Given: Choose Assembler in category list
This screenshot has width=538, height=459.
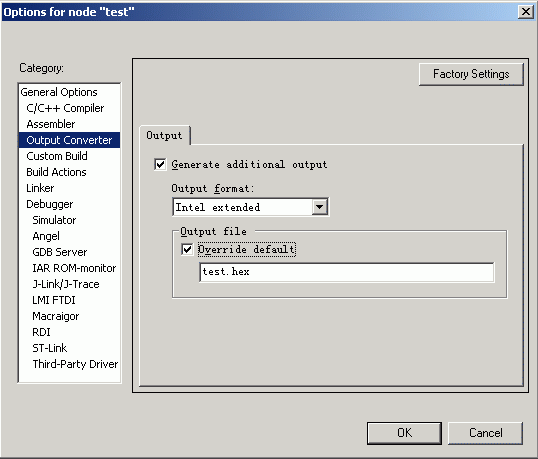Looking at the screenshot, I should click(51, 124).
